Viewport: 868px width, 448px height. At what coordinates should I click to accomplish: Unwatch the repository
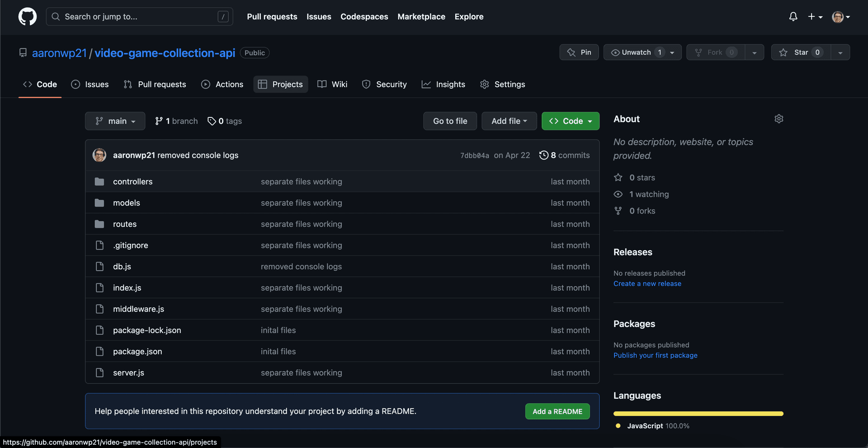636,52
